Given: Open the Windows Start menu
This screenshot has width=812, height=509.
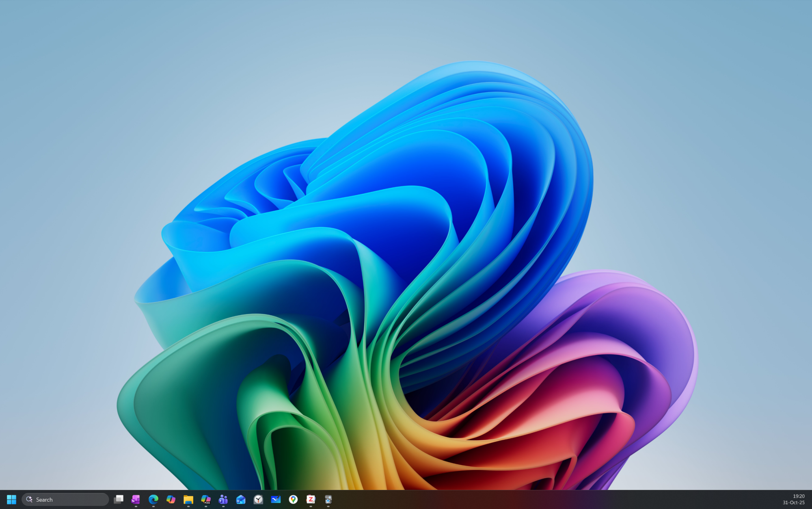Looking at the screenshot, I should click(x=11, y=499).
